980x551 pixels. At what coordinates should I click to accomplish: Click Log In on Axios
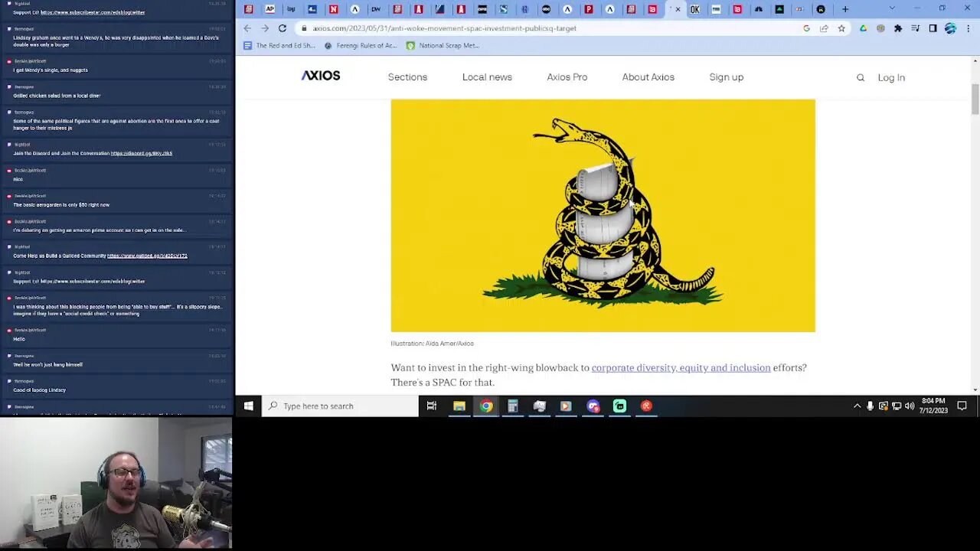891,77
